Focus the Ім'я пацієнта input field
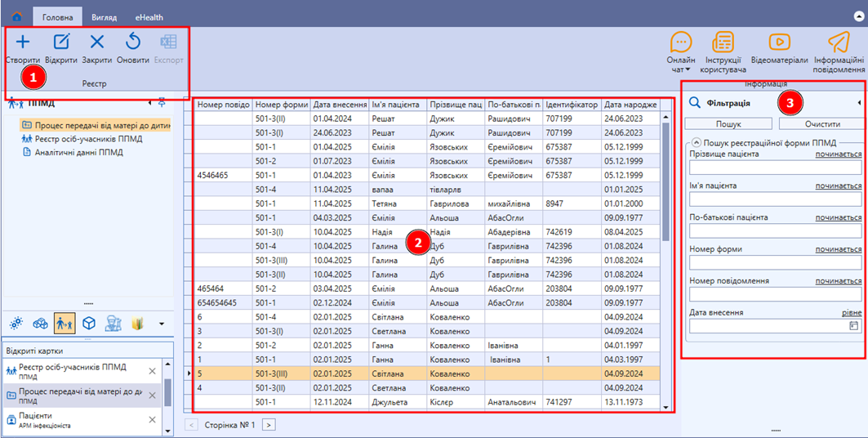 (775, 199)
